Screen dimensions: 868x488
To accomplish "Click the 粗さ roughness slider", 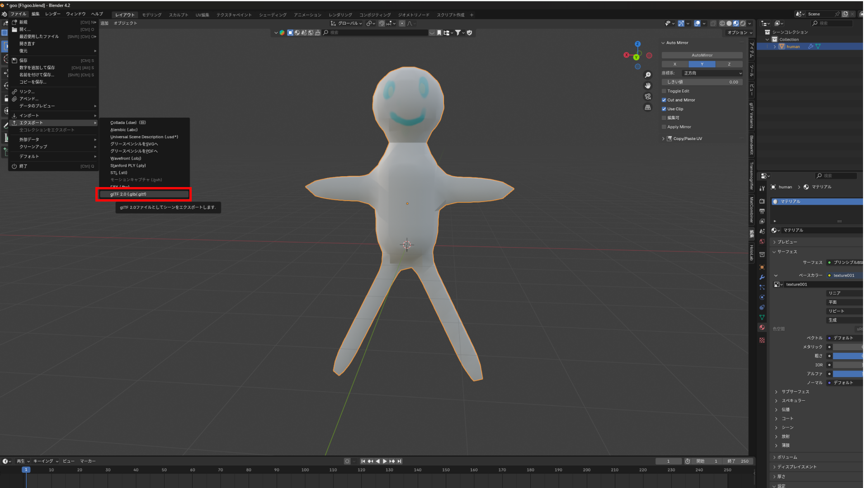I will point(848,356).
